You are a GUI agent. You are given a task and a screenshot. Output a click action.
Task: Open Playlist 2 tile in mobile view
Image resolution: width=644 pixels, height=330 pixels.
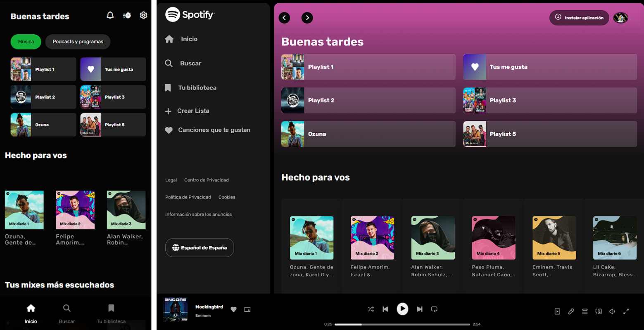pyautogui.click(x=43, y=97)
